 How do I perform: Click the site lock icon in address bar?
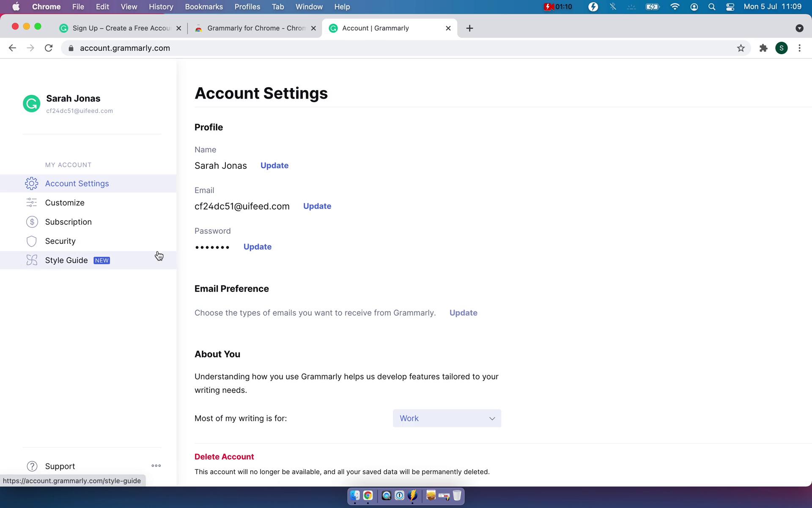tap(71, 48)
